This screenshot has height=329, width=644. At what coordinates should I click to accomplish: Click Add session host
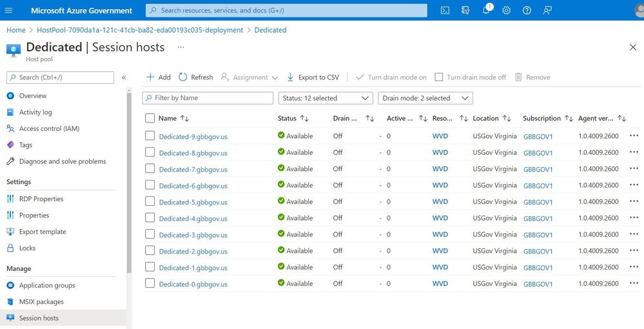point(159,77)
